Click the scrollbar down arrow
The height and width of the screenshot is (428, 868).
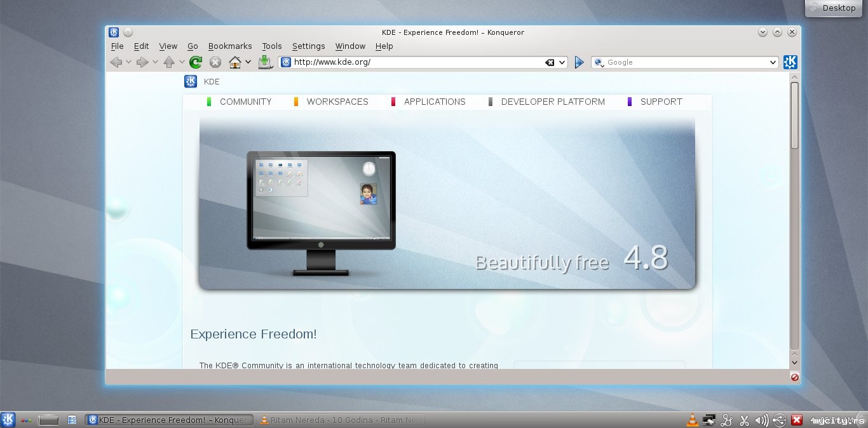click(x=794, y=362)
